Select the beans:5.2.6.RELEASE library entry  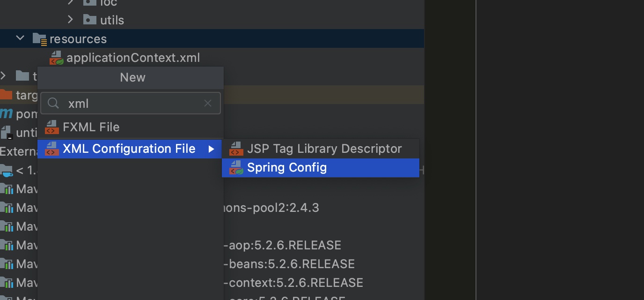(290, 264)
